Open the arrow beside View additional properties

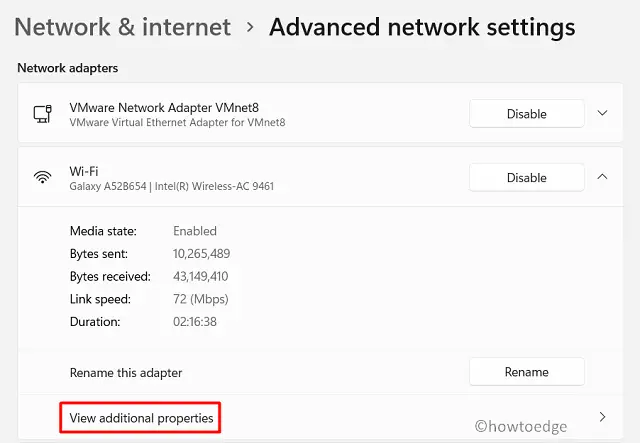click(602, 416)
